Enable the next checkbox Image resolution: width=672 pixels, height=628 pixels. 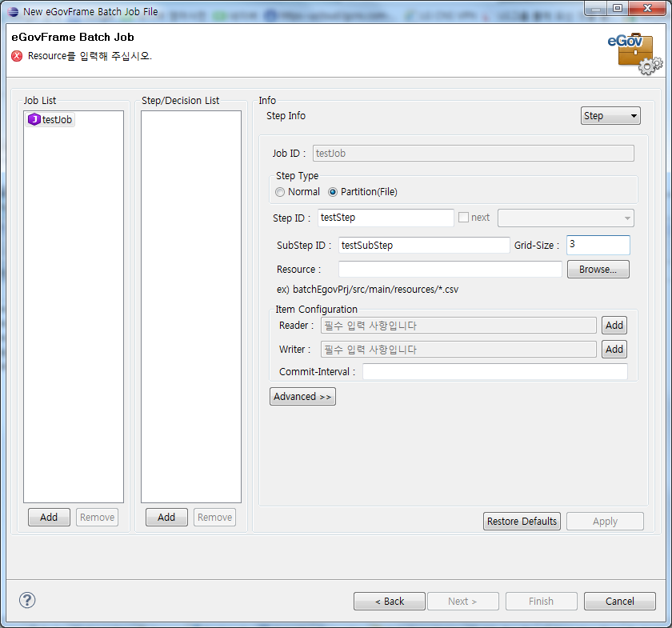[463, 218]
